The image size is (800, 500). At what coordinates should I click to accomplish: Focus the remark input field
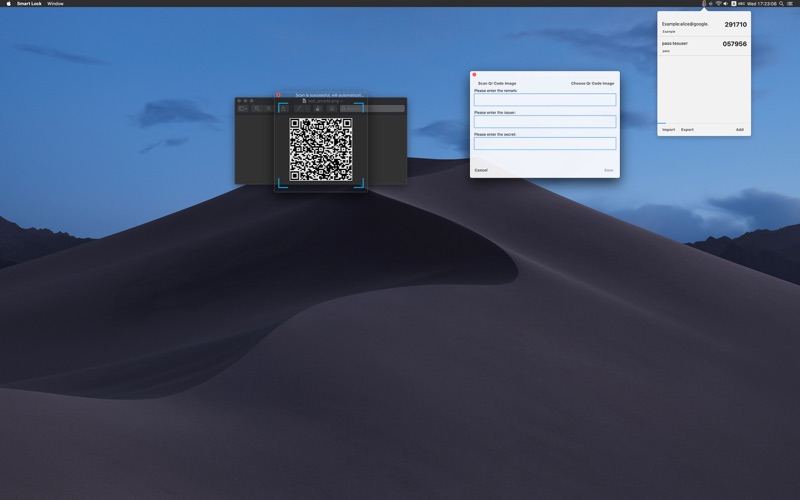(545, 99)
